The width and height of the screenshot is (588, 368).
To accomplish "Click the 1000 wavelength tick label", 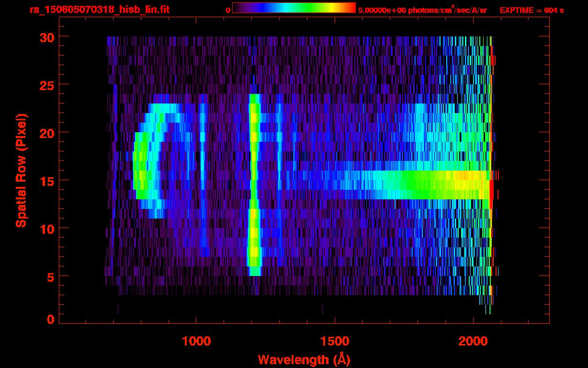I will (x=196, y=341).
